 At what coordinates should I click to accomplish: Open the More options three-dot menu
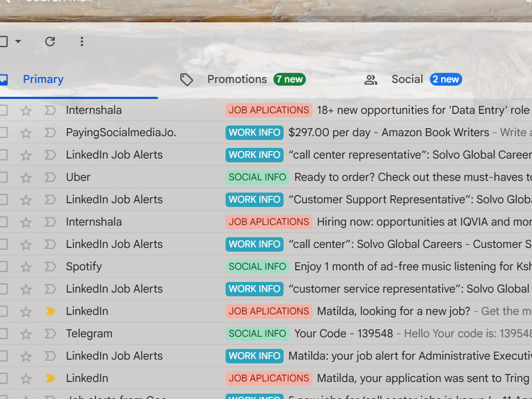82,41
